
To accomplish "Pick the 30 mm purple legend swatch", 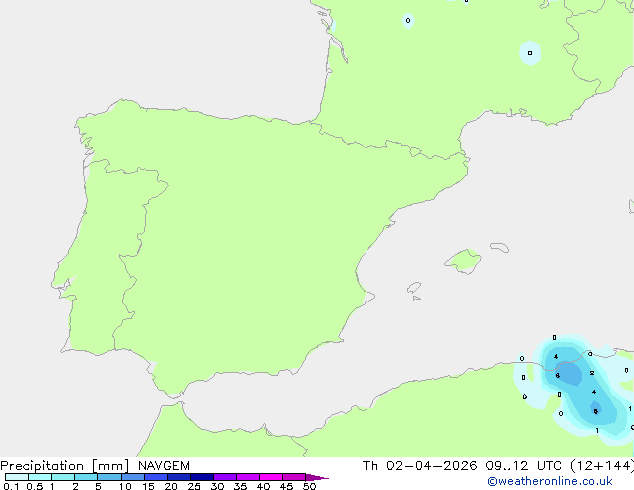I will (x=225, y=477).
